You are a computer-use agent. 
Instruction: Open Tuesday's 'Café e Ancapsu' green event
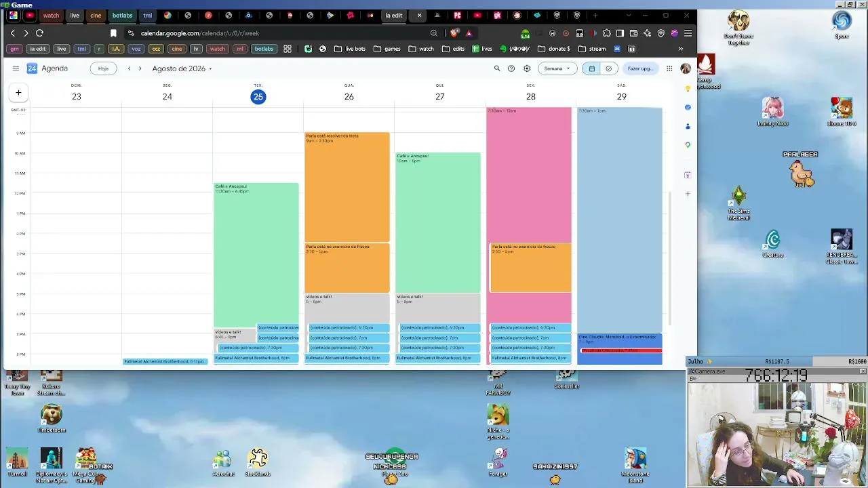pyautogui.click(x=256, y=255)
